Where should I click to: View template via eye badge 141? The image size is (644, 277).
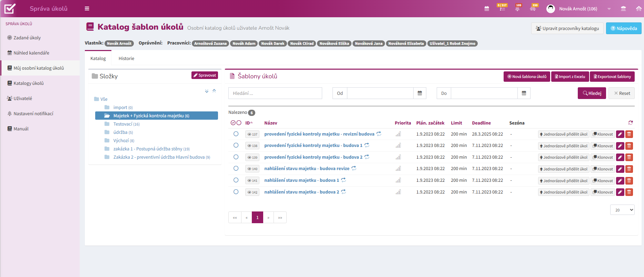252,180
